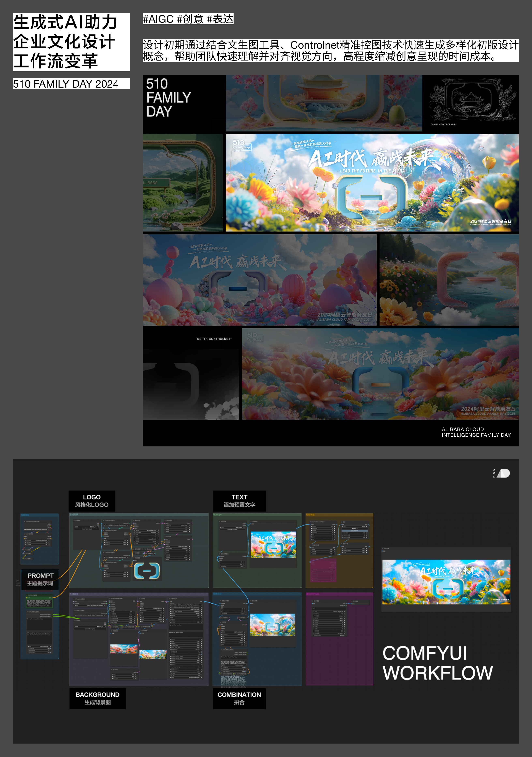The height and width of the screenshot is (757, 532).
Task: Click the description paragraph about Controlnet
Action: (330, 50)
